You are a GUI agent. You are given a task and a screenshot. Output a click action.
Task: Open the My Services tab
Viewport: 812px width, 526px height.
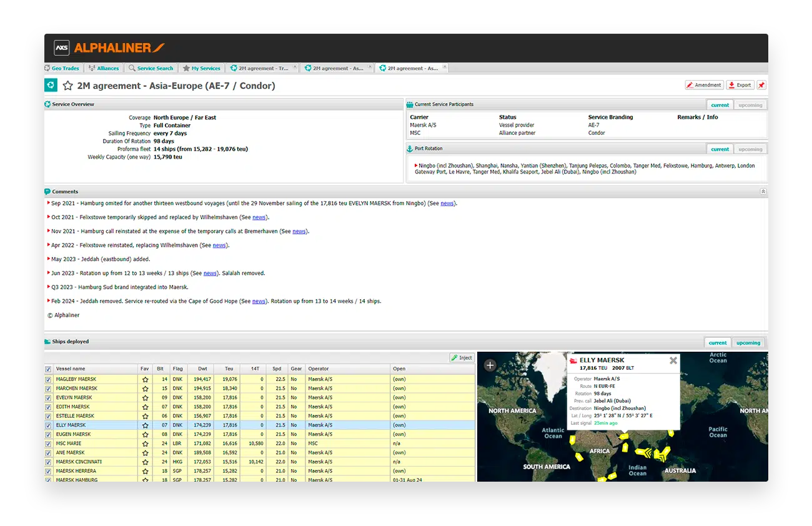pyautogui.click(x=202, y=68)
